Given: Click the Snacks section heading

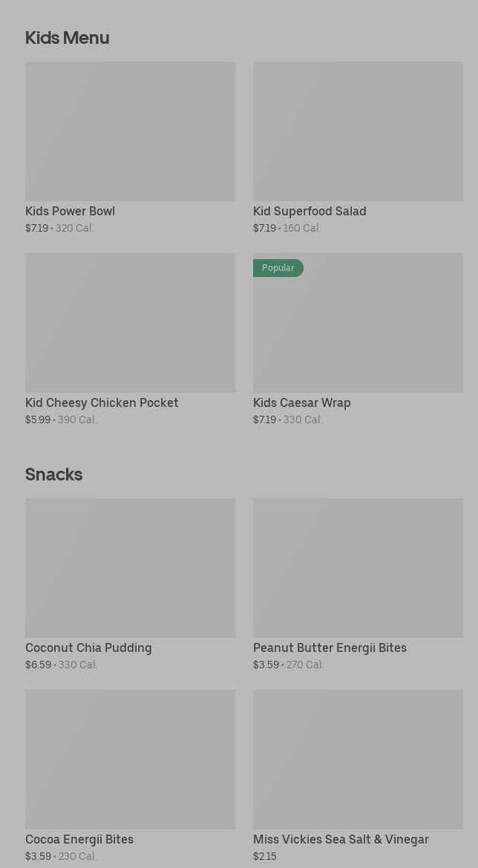Looking at the screenshot, I should click(x=53, y=474).
